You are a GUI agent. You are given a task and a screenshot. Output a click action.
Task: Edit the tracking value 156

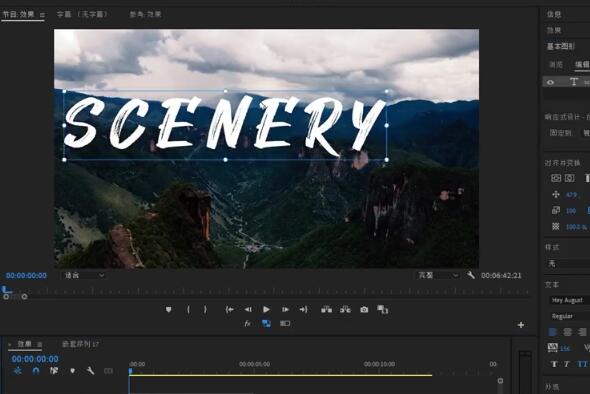pyautogui.click(x=565, y=348)
